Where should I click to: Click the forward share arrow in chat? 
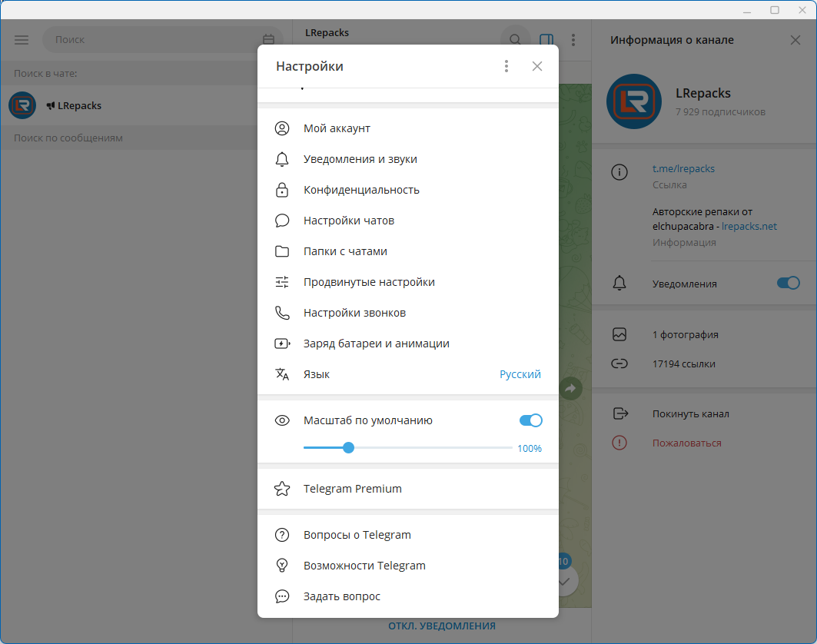click(570, 388)
